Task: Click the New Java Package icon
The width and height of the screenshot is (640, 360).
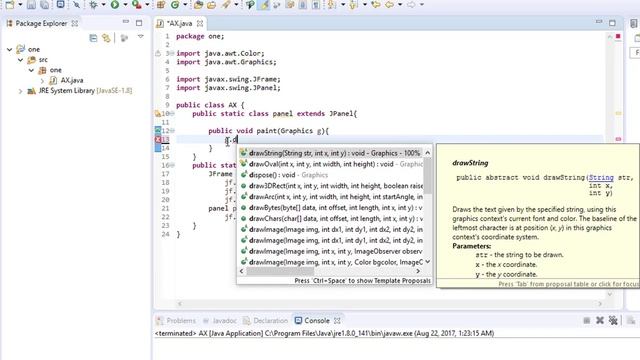Action: pos(161,4)
